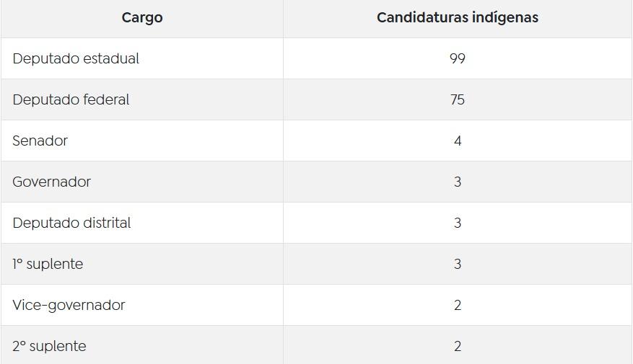Screen dimensions: 633x364
Task: Select the 2º suplente row label
Action: coord(49,346)
